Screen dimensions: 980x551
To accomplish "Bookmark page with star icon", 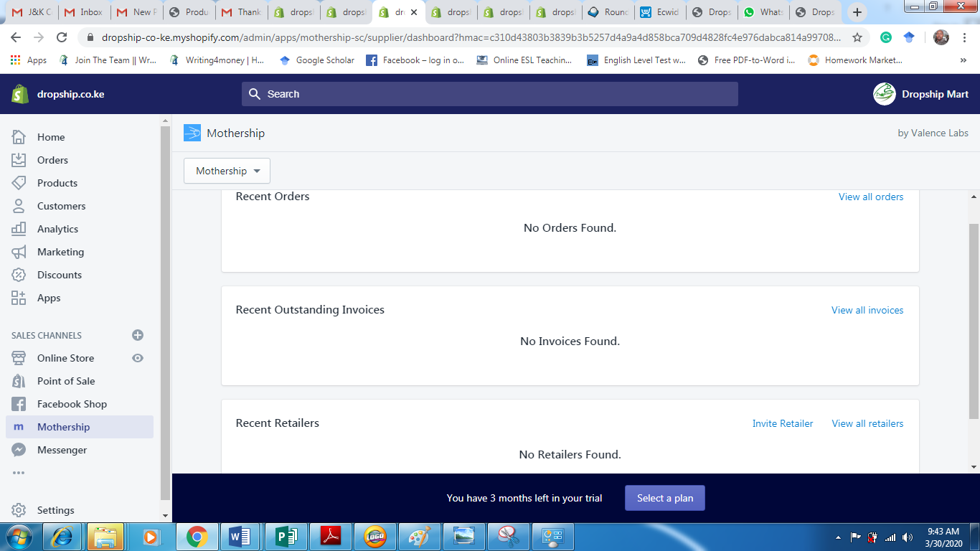I will tap(857, 37).
